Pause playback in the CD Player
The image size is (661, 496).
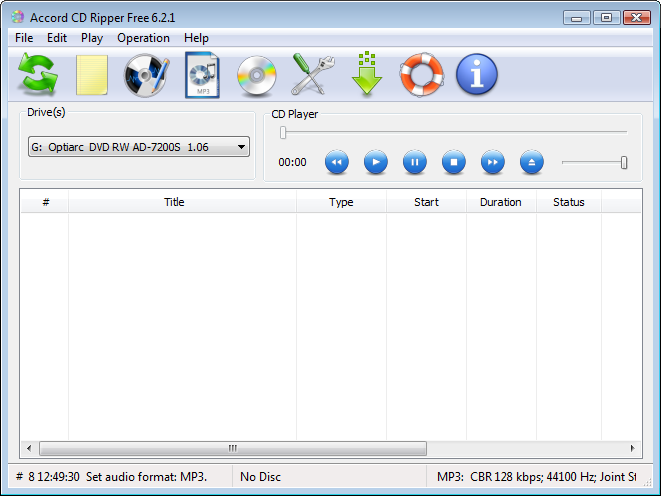pyautogui.click(x=415, y=162)
